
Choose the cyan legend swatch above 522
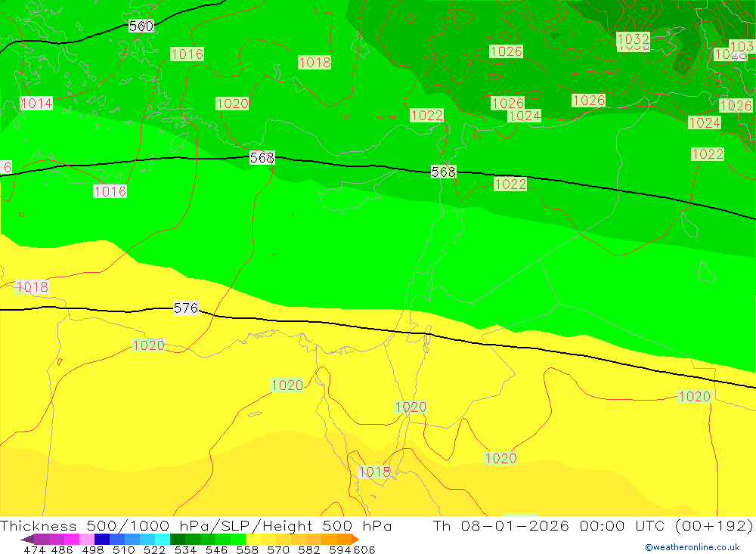[x=163, y=539]
